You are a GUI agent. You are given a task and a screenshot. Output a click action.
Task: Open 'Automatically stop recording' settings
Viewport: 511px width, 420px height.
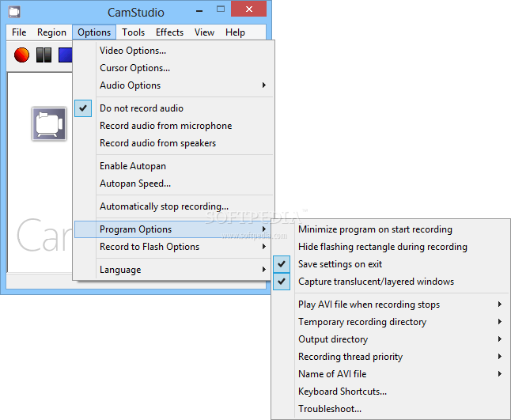[x=173, y=206]
